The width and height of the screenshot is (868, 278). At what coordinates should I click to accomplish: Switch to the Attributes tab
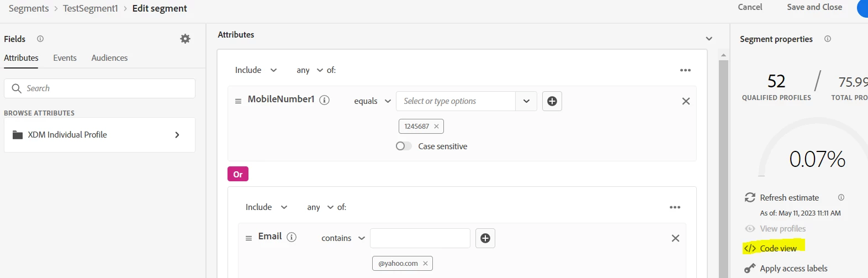21,58
